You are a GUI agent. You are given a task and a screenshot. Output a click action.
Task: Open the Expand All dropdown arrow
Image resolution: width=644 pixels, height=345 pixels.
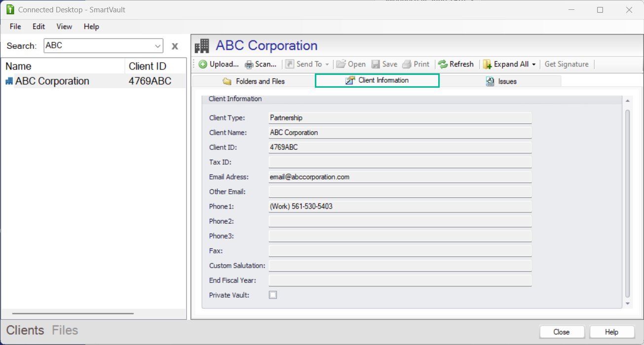coord(534,65)
